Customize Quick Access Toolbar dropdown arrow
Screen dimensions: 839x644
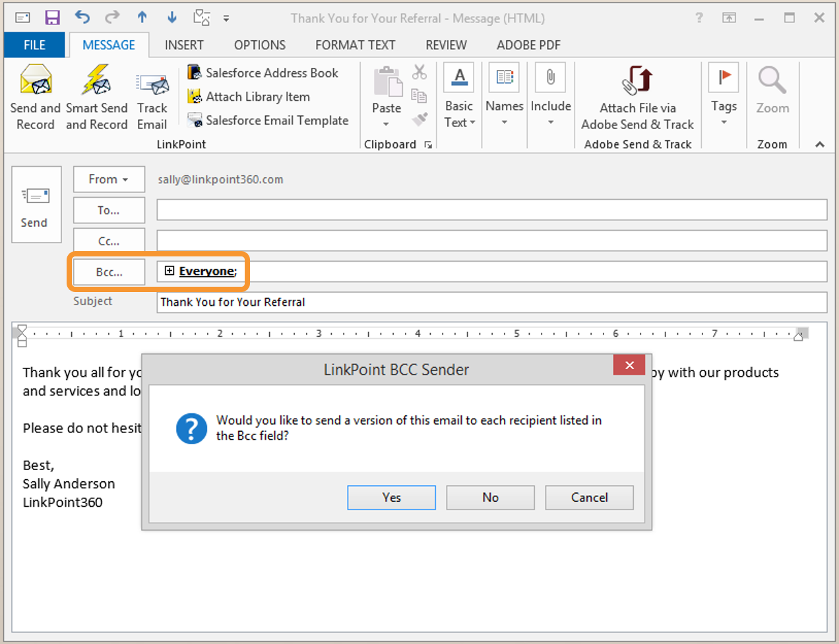pyautogui.click(x=226, y=18)
